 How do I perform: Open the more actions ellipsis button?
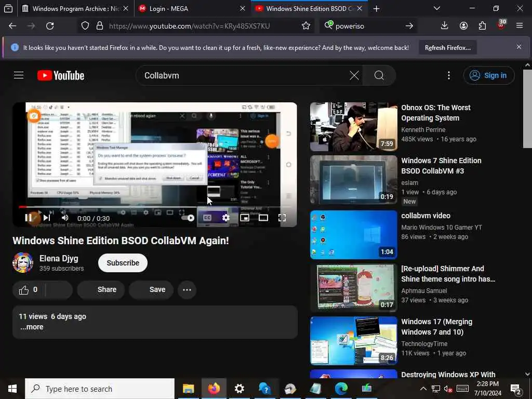pos(187,290)
